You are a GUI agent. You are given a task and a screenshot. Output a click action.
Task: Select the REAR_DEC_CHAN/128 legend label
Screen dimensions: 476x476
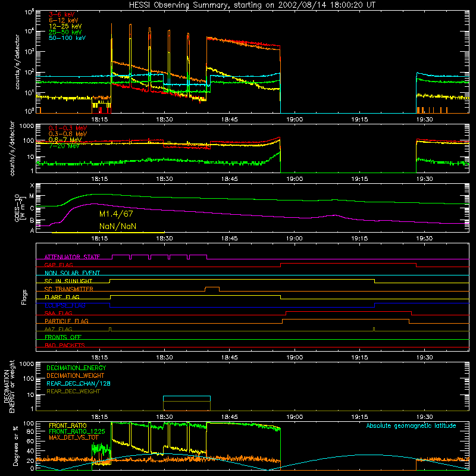[x=79, y=384]
